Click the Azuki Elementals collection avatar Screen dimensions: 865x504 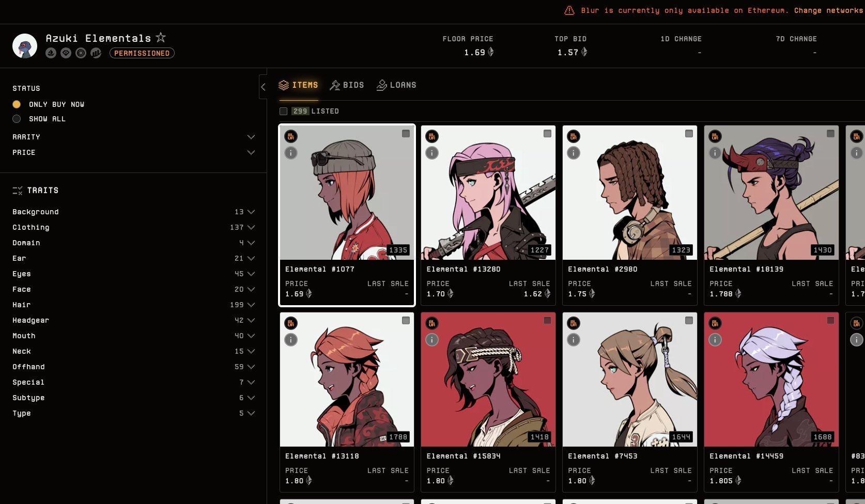pyautogui.click(x=25, y=46)
